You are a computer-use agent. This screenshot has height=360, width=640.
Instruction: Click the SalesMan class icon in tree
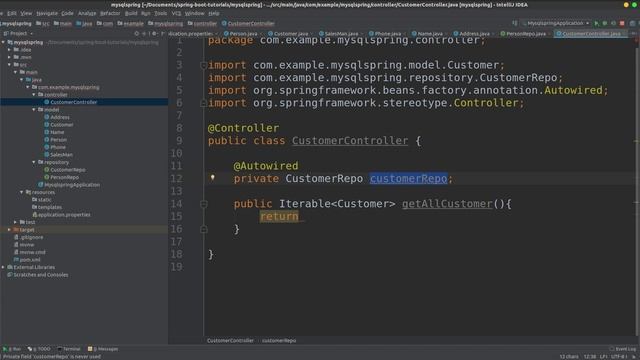(47, 155)
